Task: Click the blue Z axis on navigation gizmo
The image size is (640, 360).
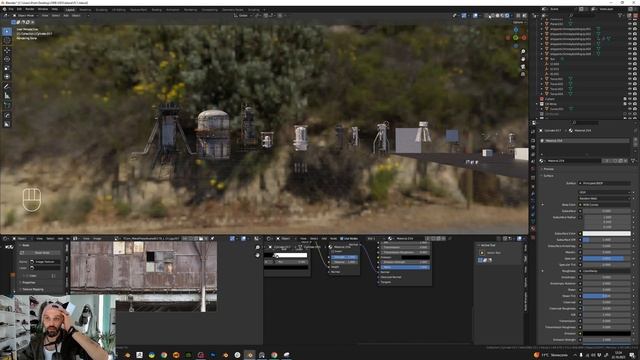Action: [x=516, y=29]
